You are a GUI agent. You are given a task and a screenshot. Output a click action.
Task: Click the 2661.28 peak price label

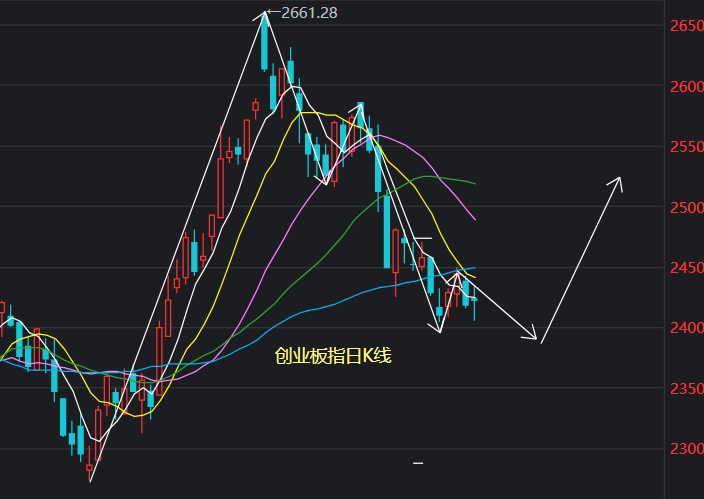[x=309, y=13]
